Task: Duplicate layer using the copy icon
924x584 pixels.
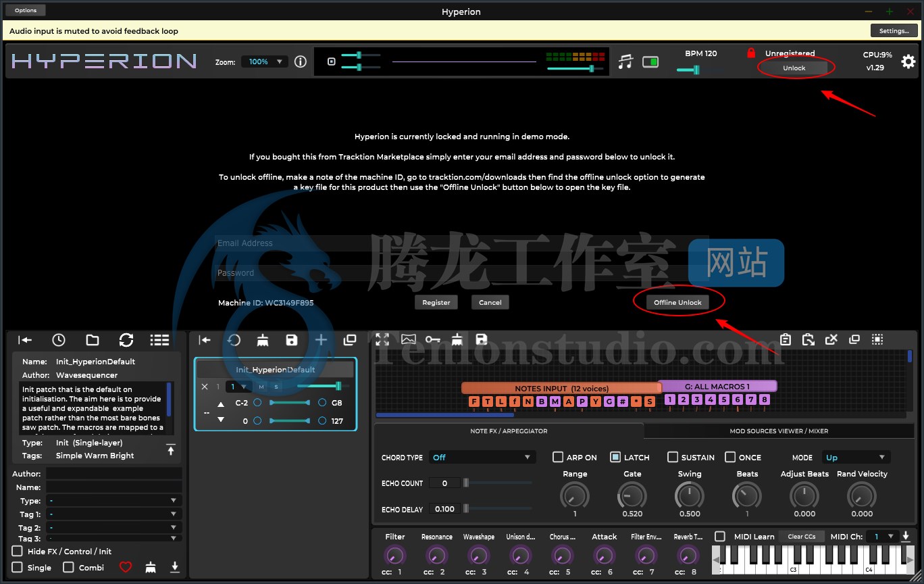Action: pos(350,340)
